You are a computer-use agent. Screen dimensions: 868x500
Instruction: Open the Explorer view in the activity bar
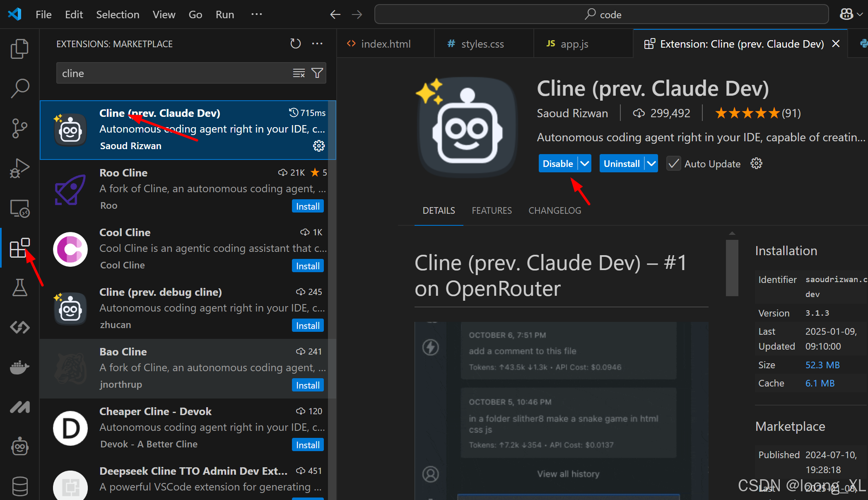tap(19, 48)
